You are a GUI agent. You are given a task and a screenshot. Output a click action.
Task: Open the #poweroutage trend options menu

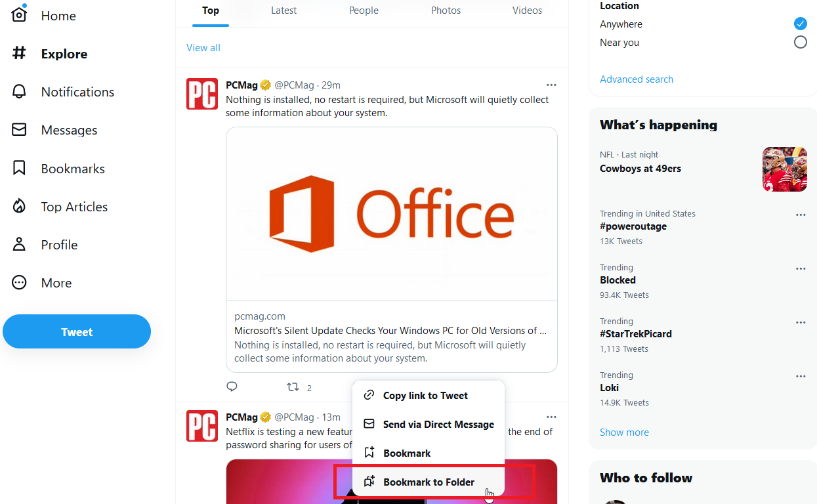coord(800,215)
